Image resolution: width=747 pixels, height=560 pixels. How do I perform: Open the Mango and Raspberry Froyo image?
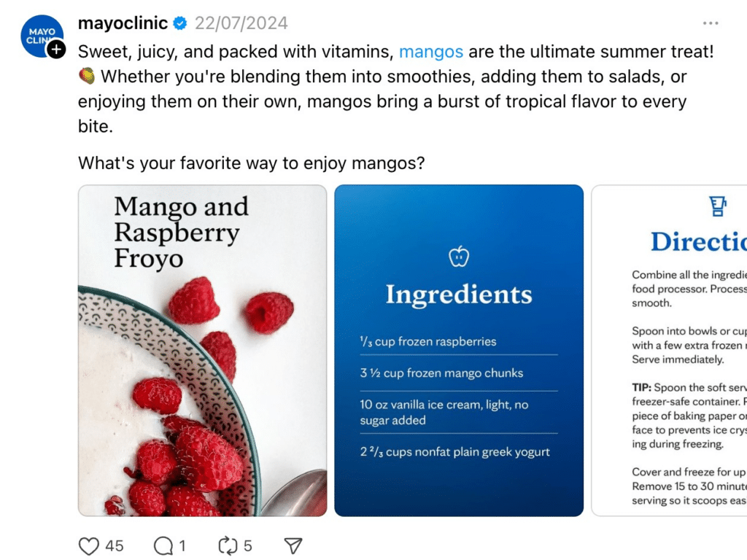(x=202, y=350)
